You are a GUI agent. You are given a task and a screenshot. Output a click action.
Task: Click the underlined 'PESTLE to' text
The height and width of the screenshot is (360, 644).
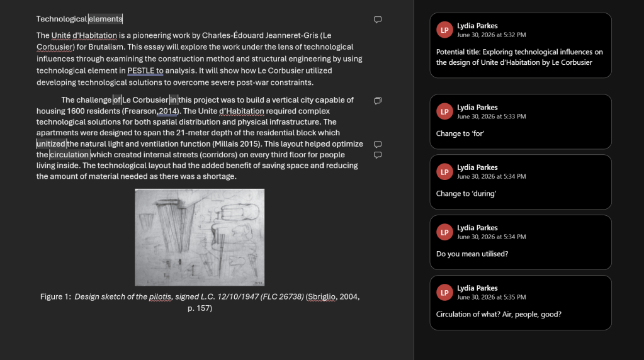[145, 70]
